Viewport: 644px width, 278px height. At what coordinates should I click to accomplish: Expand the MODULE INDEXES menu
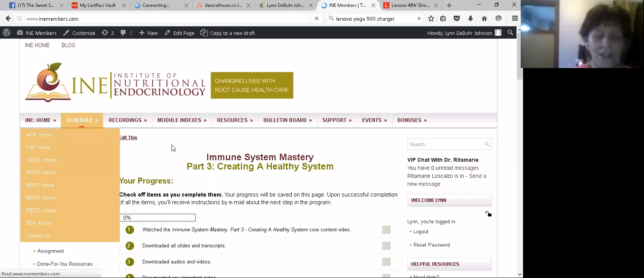(182, 120)
